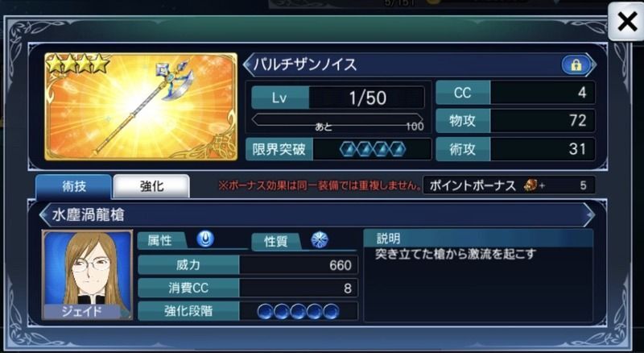The height and width of the screenshot is (353, 644).
Task: Click the left arrow beside パルチザンノイス
Action: (248, 64)
